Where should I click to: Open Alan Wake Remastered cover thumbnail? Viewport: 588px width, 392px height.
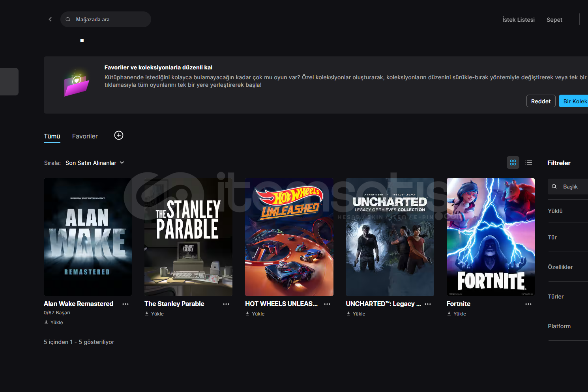click(88, 237)
